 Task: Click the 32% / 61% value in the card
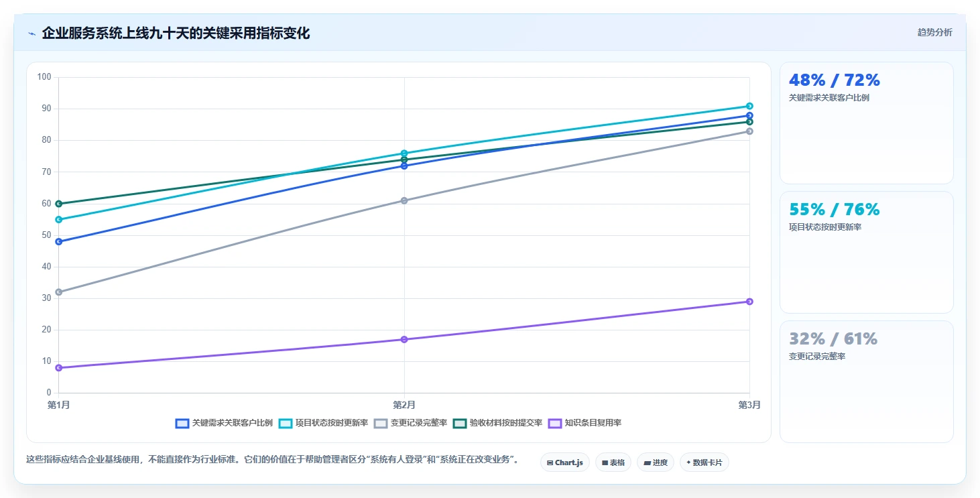click(x=833, y=339)
